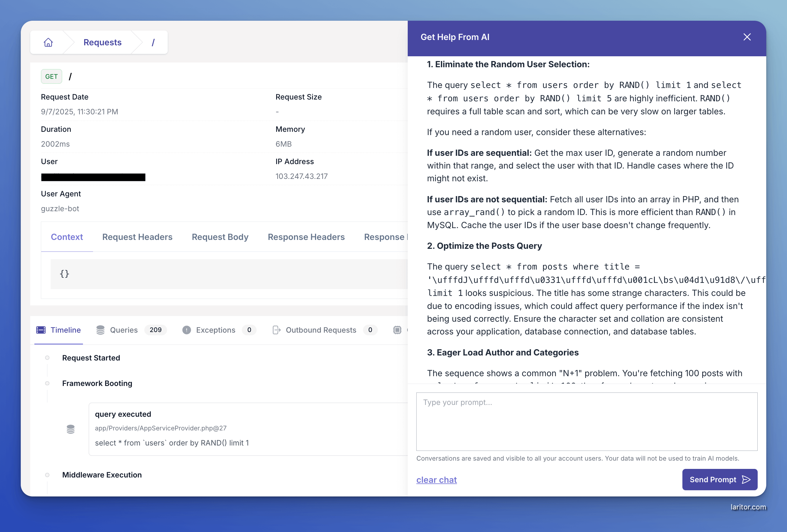Screen dimensions: 787x532
Task: Click the paper plane send icon
Action: point(746,480)
